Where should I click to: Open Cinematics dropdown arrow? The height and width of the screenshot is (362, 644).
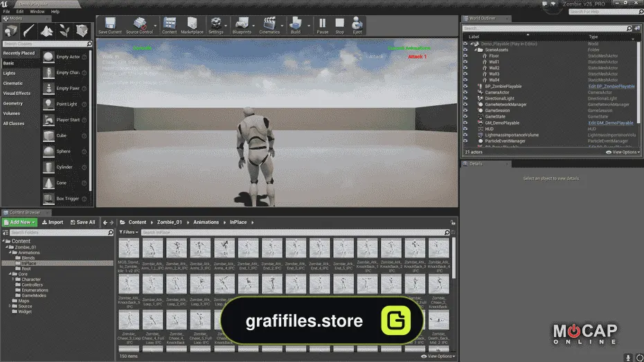click(282, 26)
